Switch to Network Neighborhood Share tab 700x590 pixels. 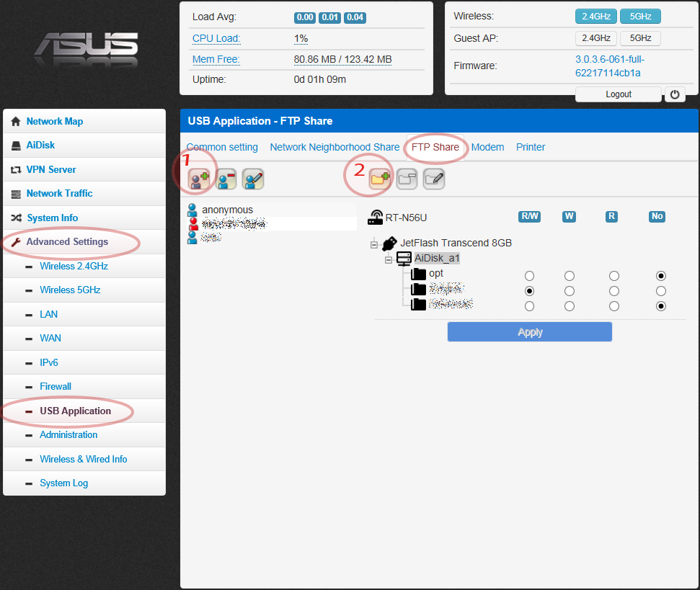click(335, 147)
